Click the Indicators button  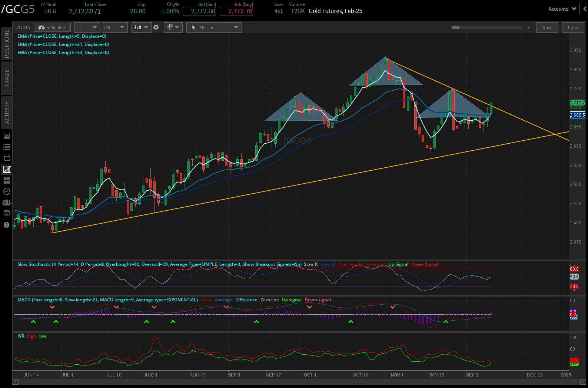53,27
